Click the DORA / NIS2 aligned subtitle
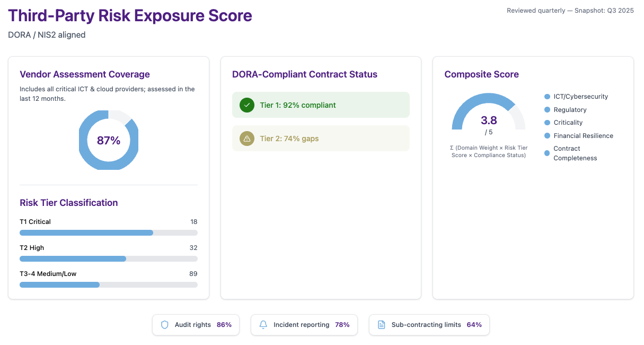The height and width of the screenshot is (345, 644). [47, 35]
